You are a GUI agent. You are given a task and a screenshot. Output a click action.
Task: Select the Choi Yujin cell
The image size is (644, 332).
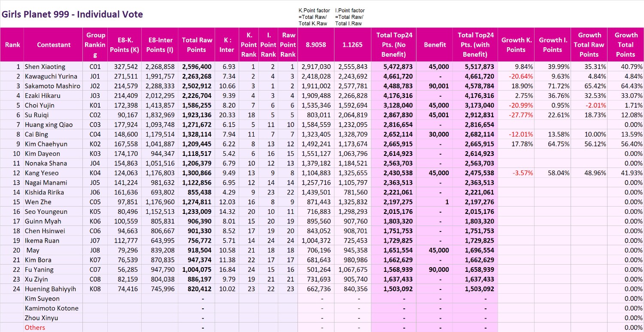point(53,105)
